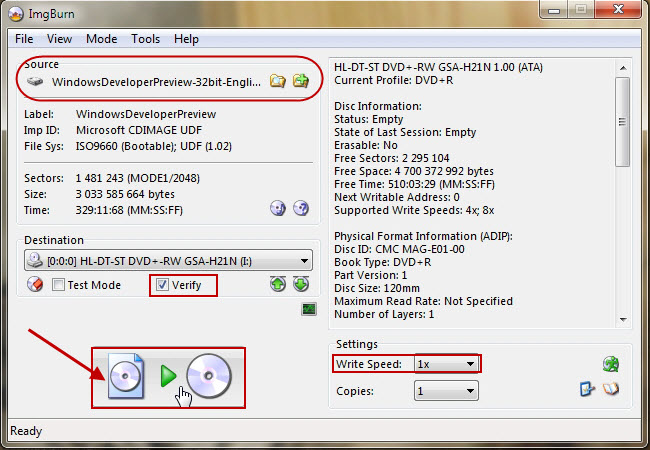
Task: Start burning with the Write image button
Action: [x=169, y=377]
